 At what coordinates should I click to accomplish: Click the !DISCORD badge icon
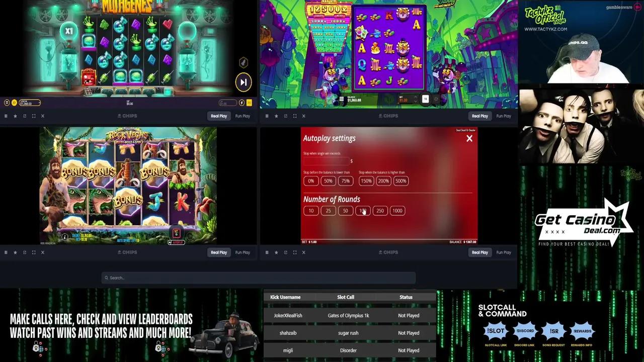525,331
